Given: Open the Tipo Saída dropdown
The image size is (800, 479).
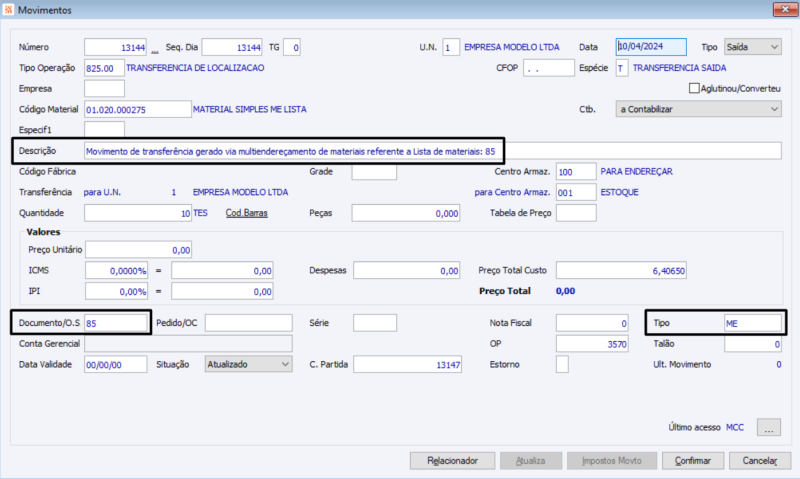Looking at the screenshot, I should pos(753,47).
